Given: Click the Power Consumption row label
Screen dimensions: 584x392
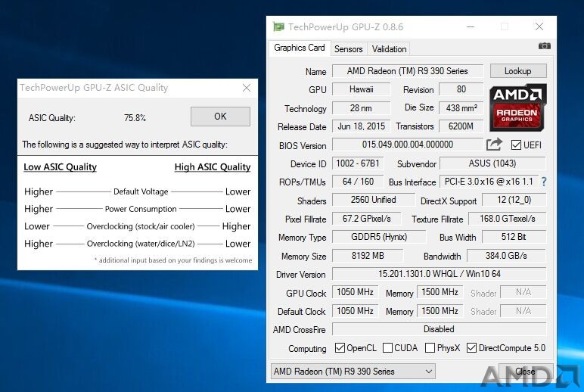Looking at the screenshot, I should tap(141, 209).
